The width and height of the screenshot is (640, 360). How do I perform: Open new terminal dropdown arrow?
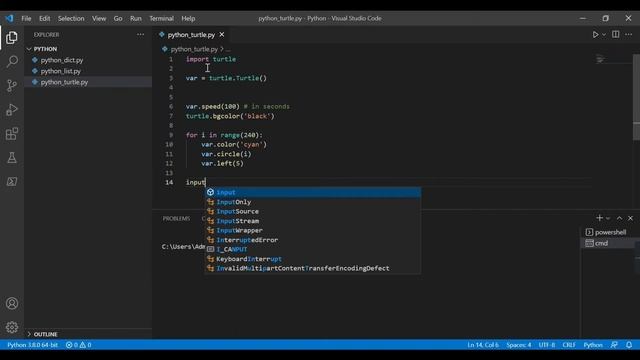click(x=608, y=218)
